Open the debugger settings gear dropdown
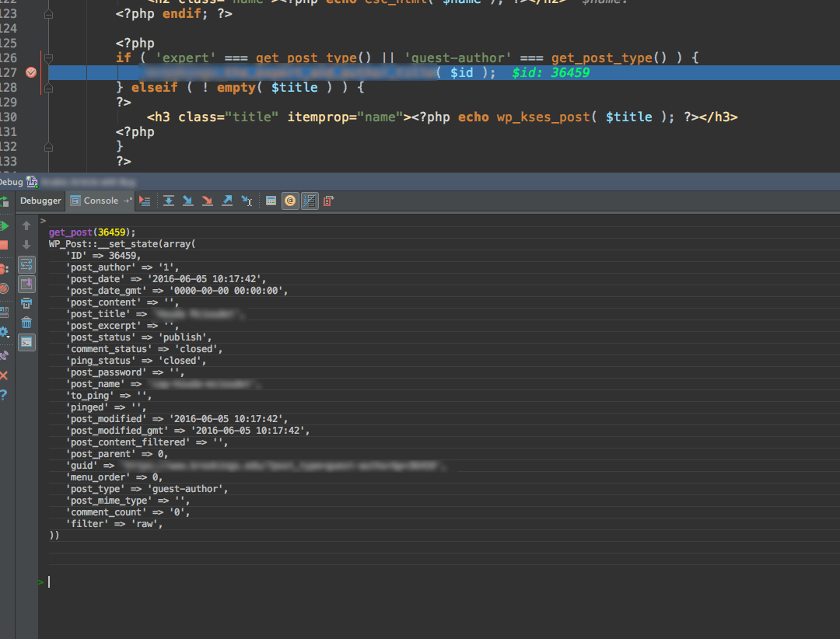Image resolution: width=840 pixels, height=639 pixels. point(5,331)
